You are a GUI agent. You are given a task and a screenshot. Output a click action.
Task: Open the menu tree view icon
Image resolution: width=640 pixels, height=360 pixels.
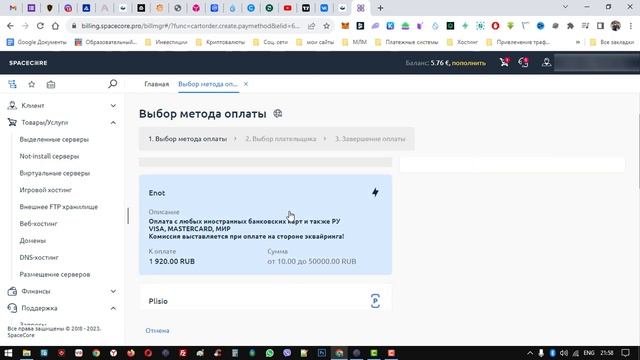click(x=12, y=84)
